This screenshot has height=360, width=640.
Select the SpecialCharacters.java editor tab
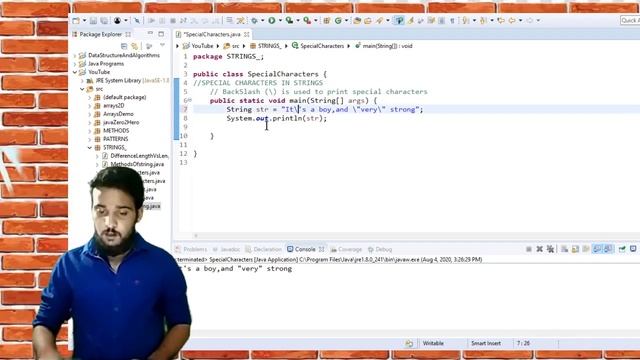(212, 34)
